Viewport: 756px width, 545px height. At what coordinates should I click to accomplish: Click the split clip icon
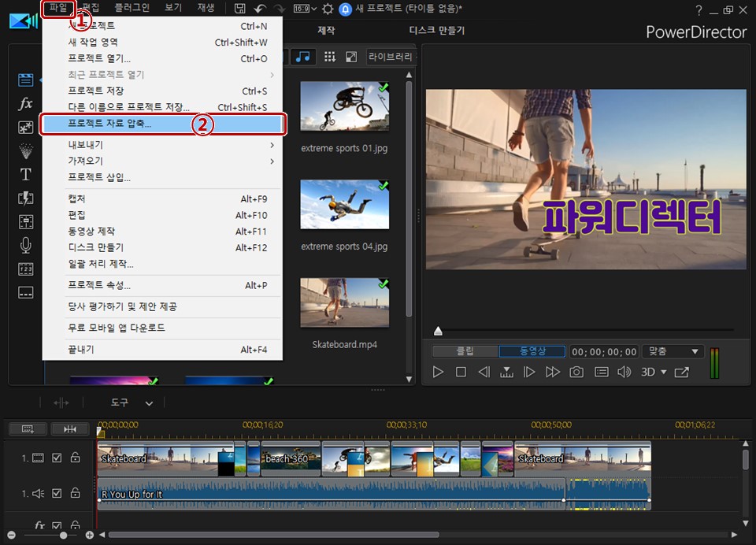tap(61, 402)
